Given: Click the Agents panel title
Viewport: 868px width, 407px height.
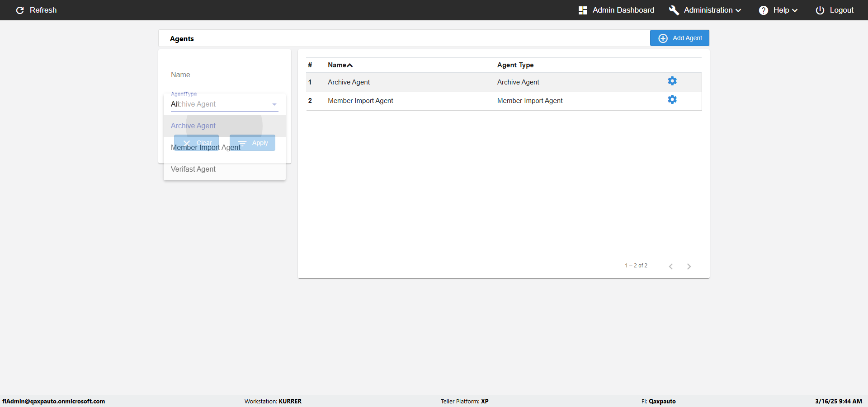Looking at the screenshot, I should (182, 39).
